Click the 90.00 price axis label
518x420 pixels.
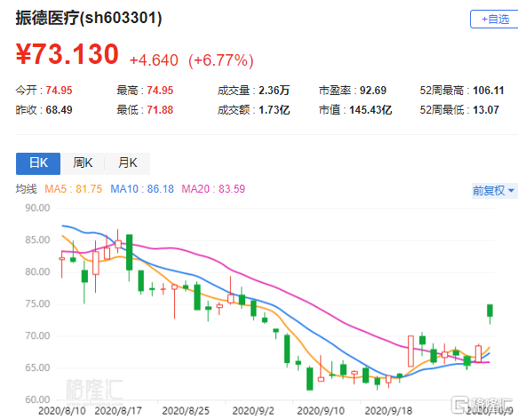click(37, 208)
